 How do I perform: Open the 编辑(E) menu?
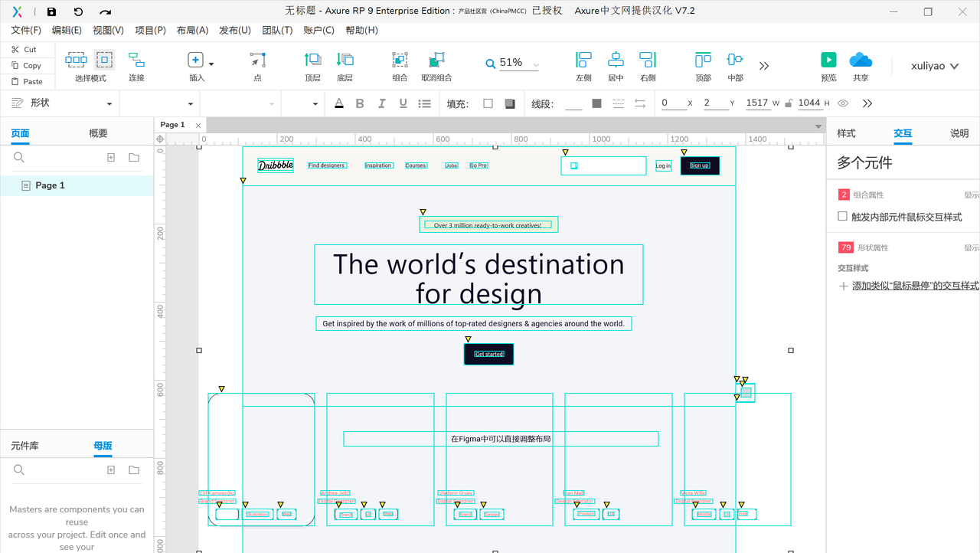coord(67,30)
